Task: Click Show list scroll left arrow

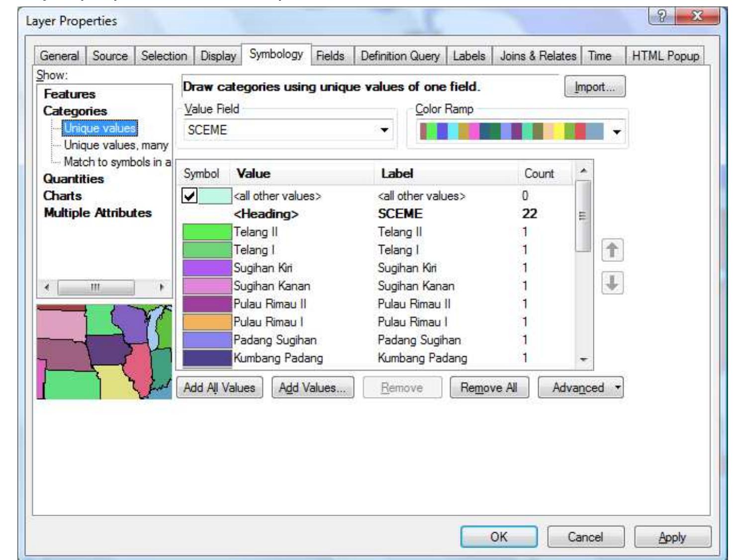Action: (47, 287)
